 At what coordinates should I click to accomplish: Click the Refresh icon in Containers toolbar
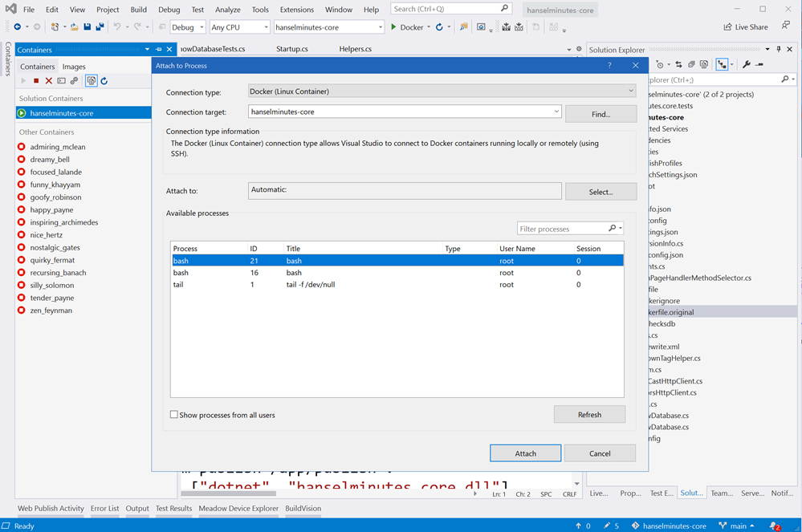(104, 81)
